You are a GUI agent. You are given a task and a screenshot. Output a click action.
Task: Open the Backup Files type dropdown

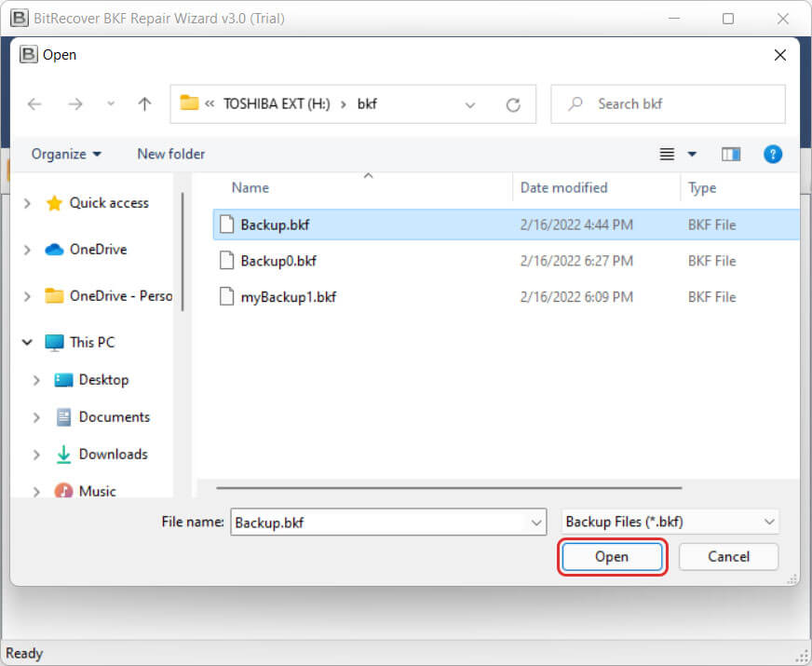click(x=670, y=522)
